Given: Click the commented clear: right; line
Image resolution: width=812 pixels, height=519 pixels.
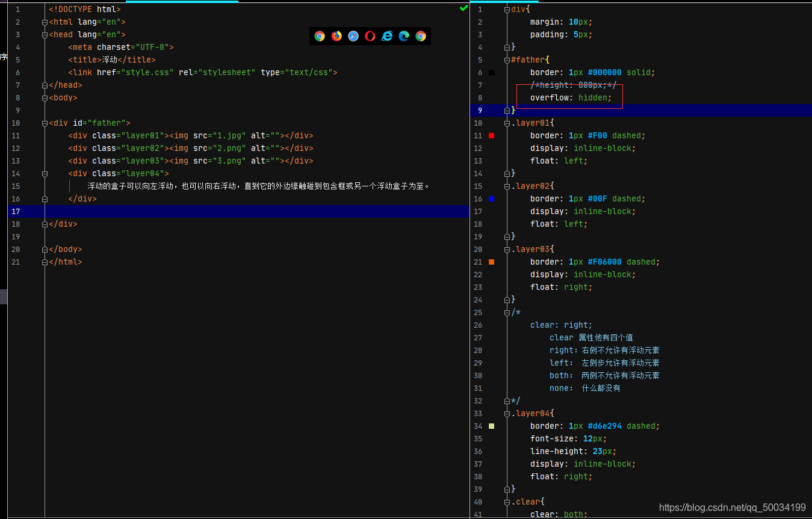Looking at the screenshot, I should coord(562,325).
